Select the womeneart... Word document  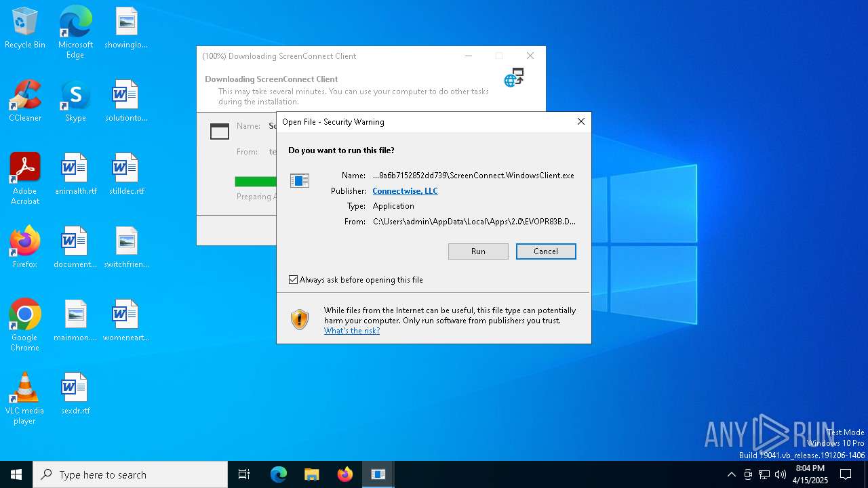(126, 321)
